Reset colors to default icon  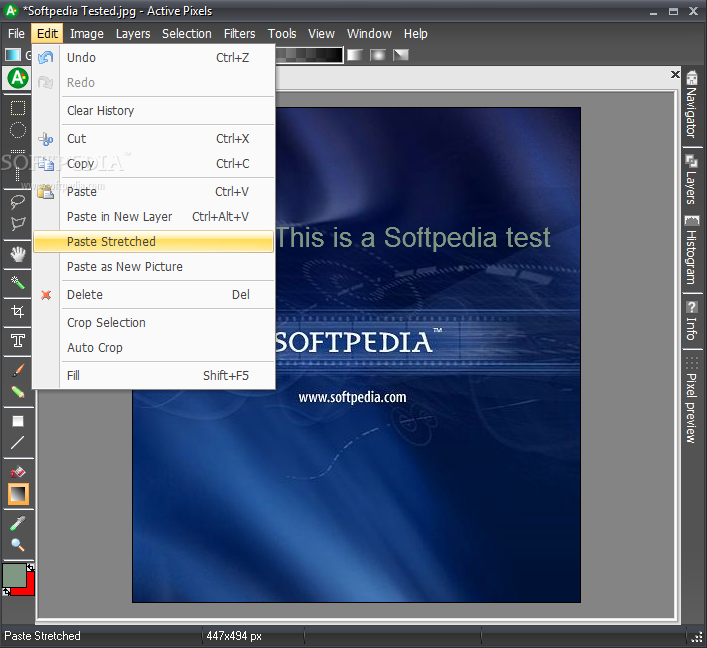tap(6, 591)
